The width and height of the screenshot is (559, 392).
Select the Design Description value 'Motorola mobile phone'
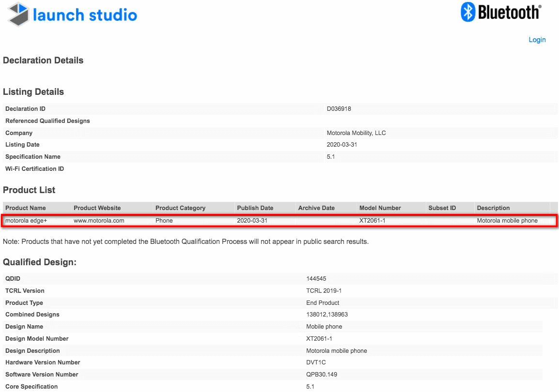click(x=337, y=351)
